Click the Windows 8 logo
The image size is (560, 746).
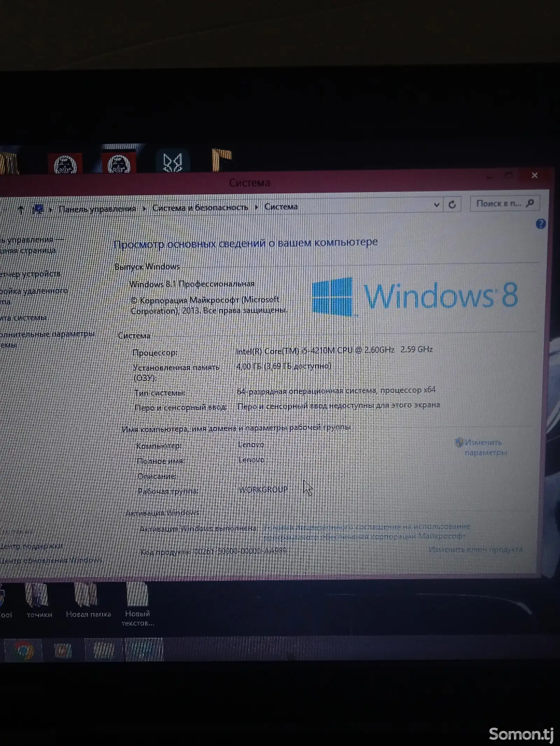pos(415,296)
